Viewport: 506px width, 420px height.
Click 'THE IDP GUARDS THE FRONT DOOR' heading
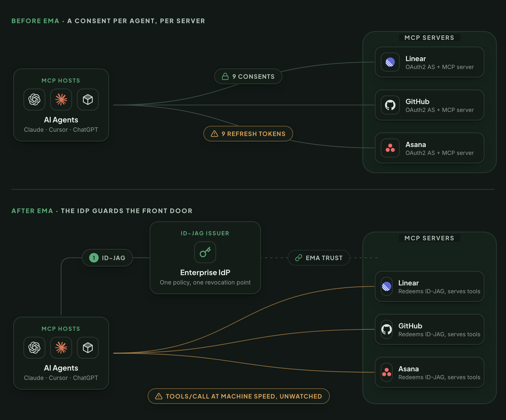[126, 211]
